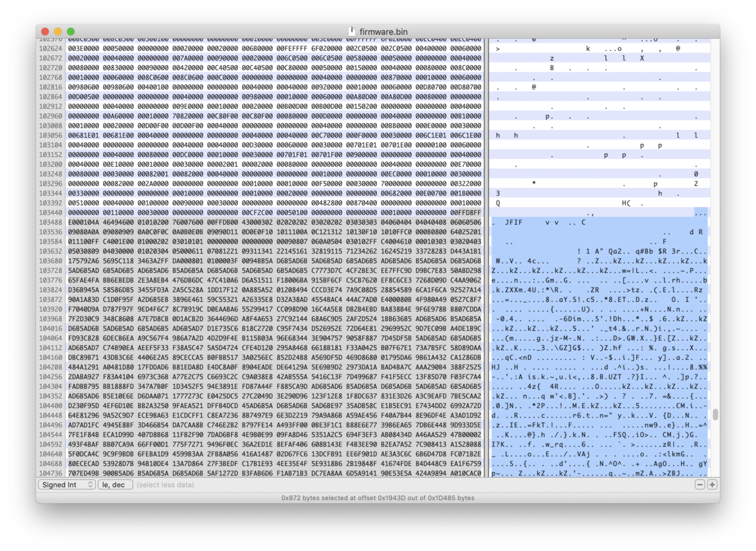The image size is (756, 551).
Task: Click hex group 707ED49B in row 104736
Action: point(84,473)
